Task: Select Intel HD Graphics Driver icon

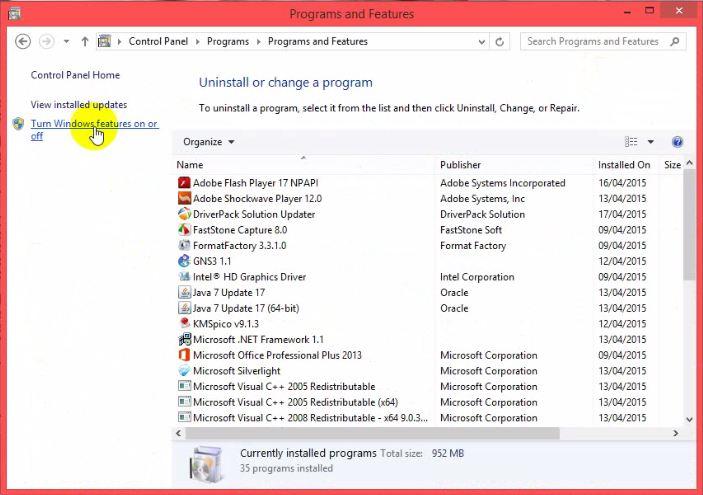Action: pyautogui.click(x=184, y=277)
